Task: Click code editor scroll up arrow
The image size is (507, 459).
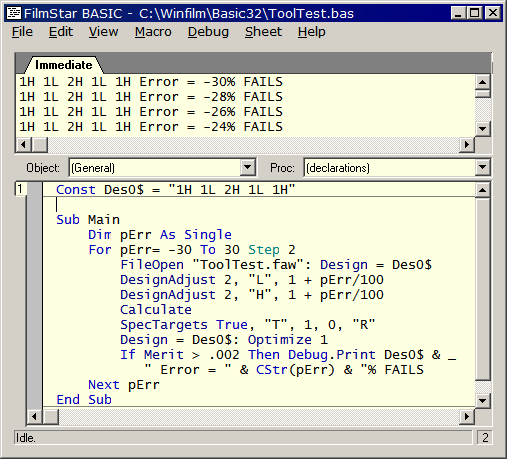Action: tap(482, 190)
